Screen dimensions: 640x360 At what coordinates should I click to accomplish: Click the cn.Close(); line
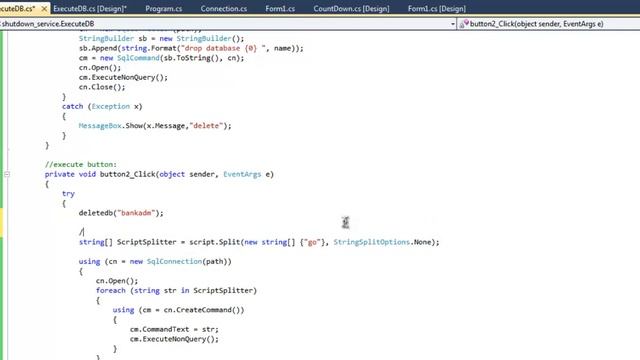pos(102,87)
